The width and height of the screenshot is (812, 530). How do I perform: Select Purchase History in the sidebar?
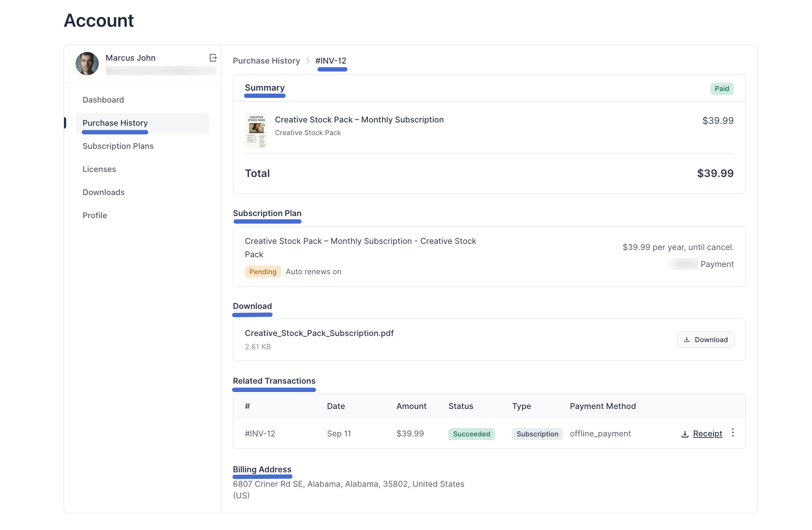pyautogui.click(x=115, y=123)
